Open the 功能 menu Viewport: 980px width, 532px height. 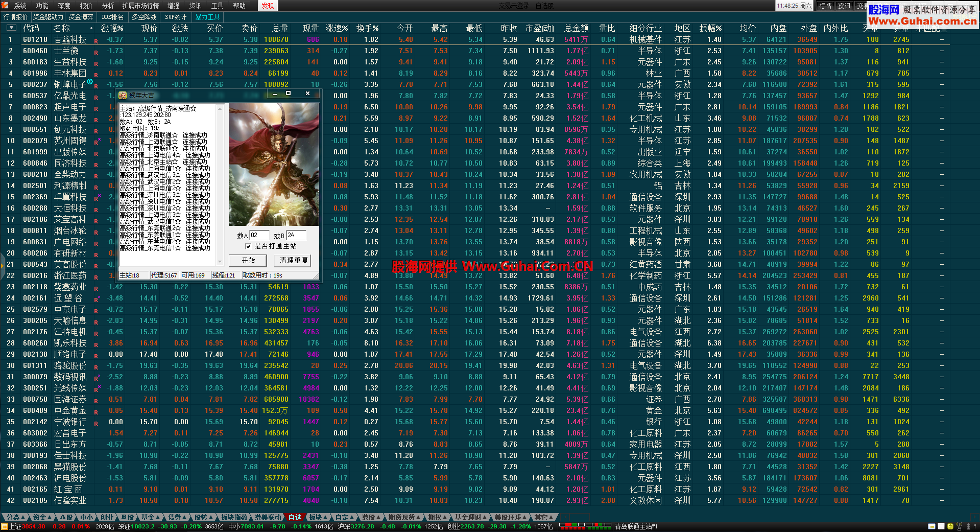pyautogui.click(x=42, y=6)
